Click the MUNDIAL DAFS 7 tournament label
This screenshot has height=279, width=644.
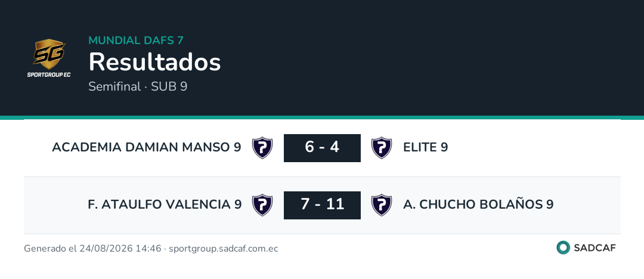[136, 41]
